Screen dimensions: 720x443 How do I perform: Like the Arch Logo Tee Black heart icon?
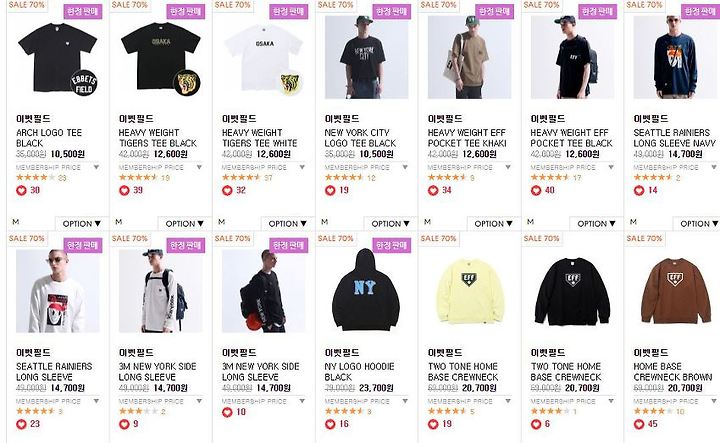point(21,190)
